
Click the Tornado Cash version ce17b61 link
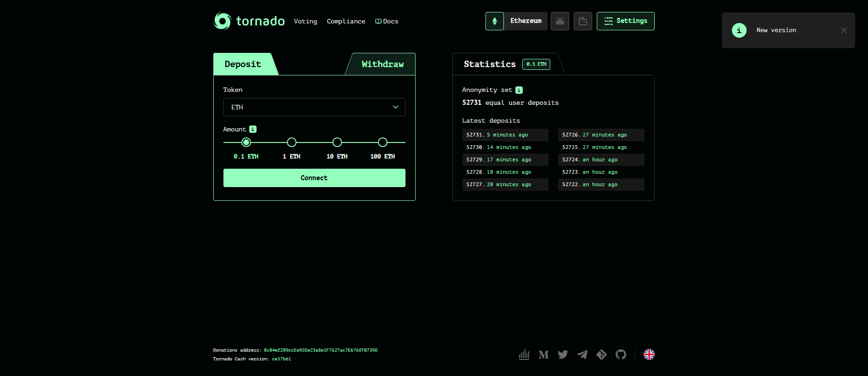coord(281,359)
